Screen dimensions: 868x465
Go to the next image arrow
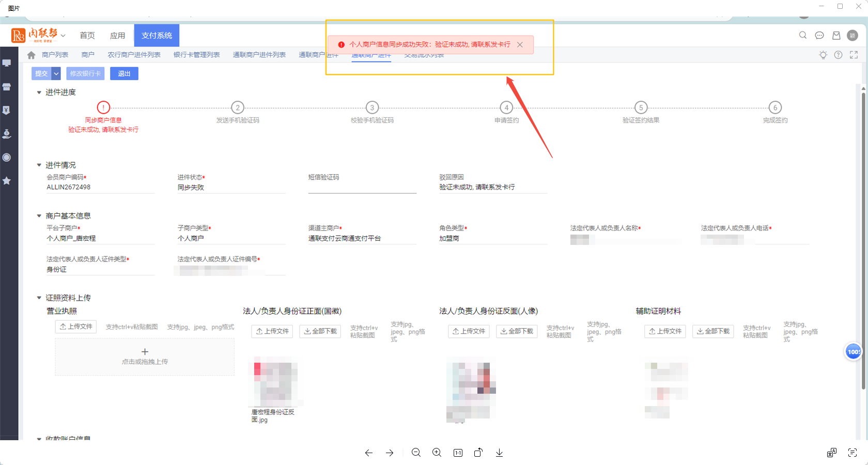click(390, 453)
